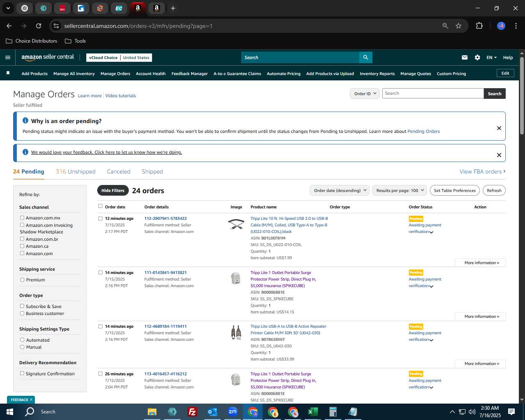The image size is (525, 420).
Task: Switch to the 316 Unshipped tab
Action: tap(75, 171)
